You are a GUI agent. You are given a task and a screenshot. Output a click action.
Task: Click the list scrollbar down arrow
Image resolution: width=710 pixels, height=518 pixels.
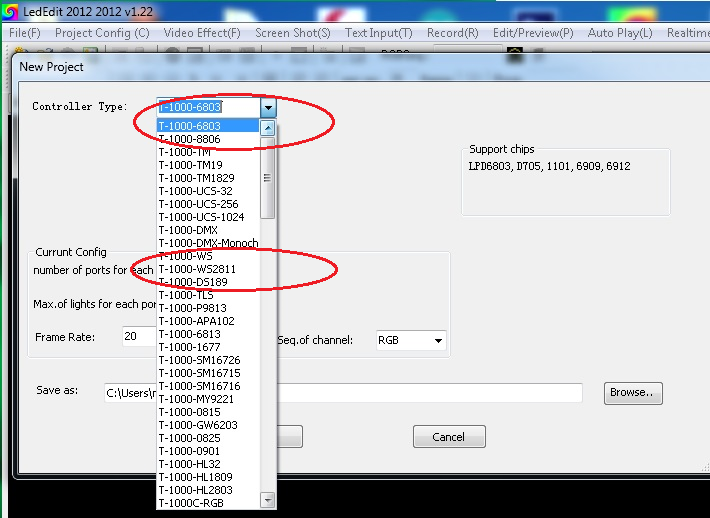[x=268, y=500]
